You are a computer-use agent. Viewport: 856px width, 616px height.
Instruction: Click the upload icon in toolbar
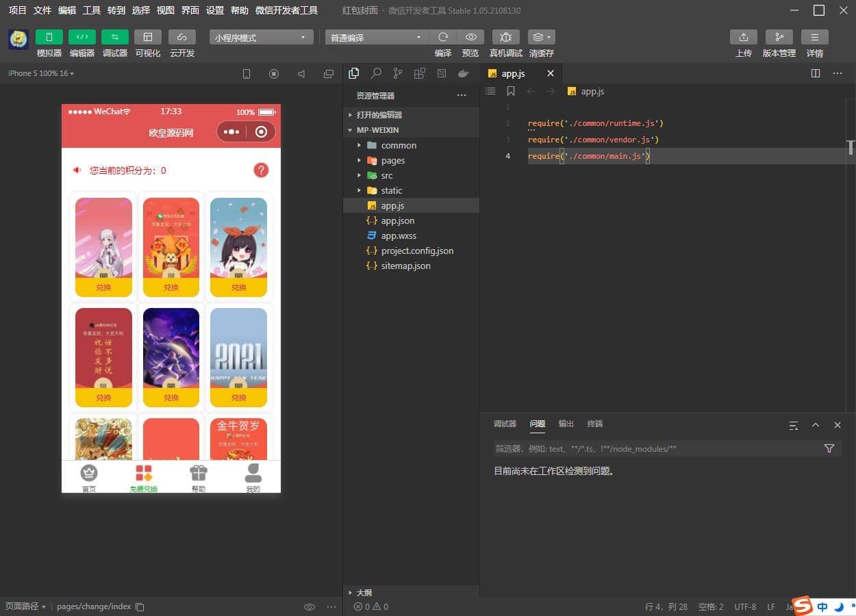[743, 38]
